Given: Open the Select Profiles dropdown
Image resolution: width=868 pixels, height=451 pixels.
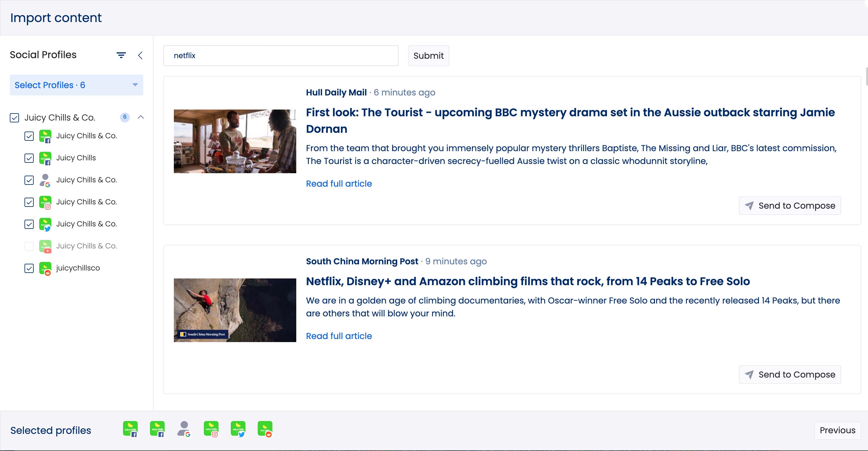Looking at the screenshot, I should click(x=76, y=85).
